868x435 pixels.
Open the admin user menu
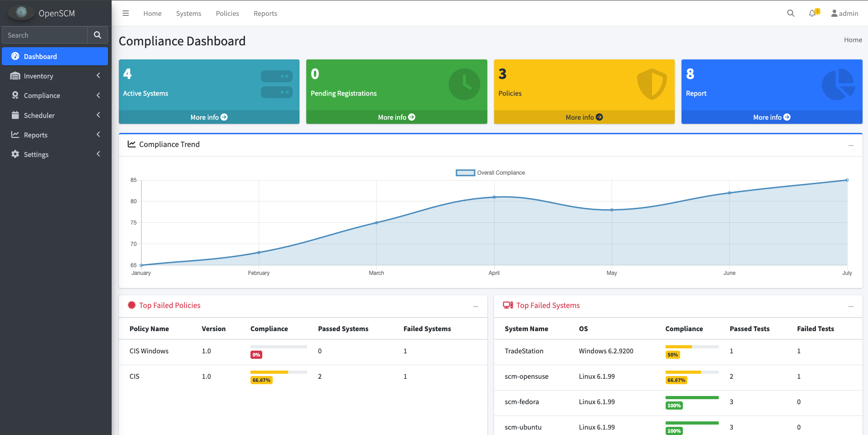(844, 14)
